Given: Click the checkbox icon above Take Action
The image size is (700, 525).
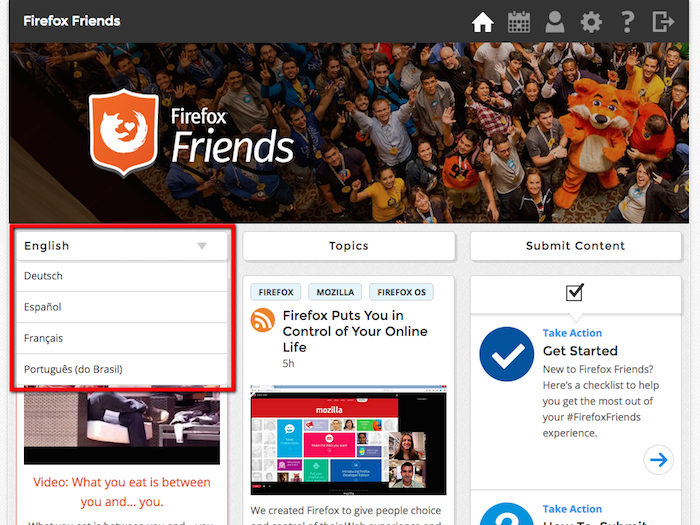Looking at the screenshot, I should 575,292.
